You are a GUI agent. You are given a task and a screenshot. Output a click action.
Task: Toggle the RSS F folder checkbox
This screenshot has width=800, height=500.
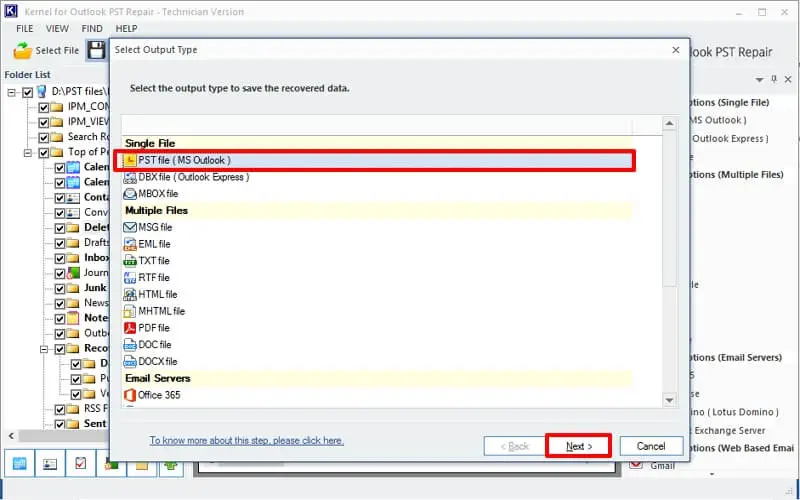tap(60, 409)
